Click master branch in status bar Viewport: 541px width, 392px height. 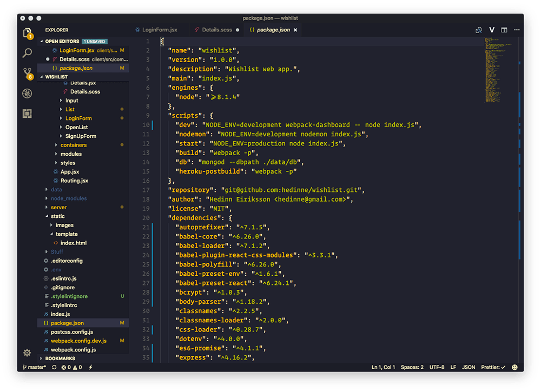point(34,368)
